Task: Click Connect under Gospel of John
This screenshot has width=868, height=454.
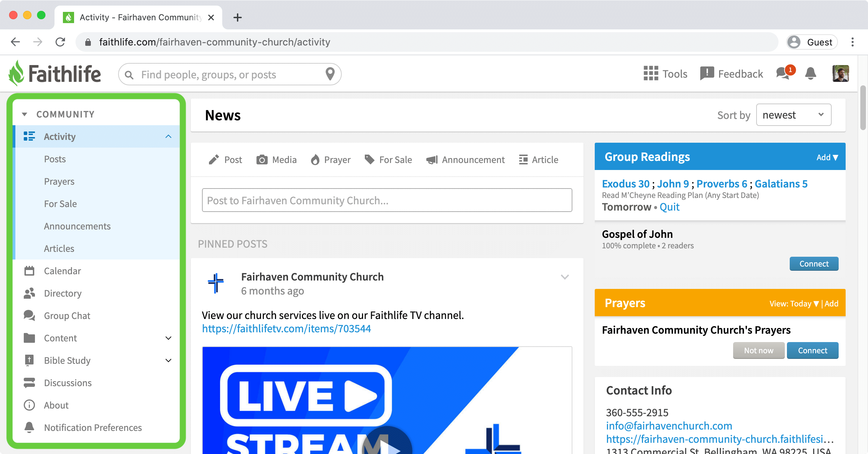Action: [x=813, y=264]
